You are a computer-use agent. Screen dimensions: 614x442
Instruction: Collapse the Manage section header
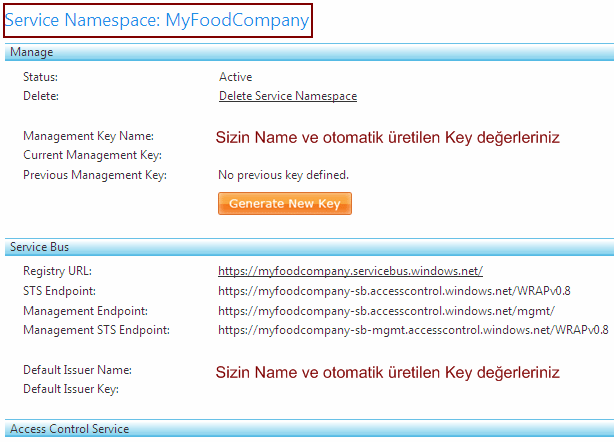coord(31,52)
